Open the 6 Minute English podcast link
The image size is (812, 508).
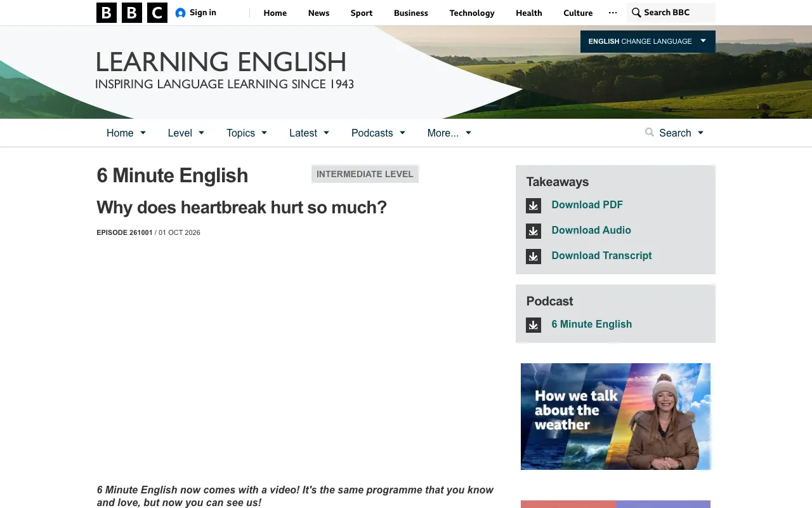[592, 324]
